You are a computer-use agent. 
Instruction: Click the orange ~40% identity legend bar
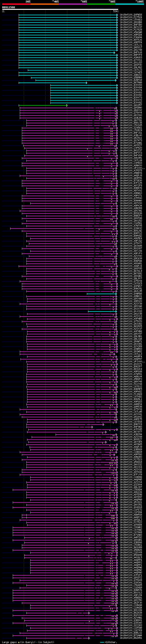coord(45,4)
